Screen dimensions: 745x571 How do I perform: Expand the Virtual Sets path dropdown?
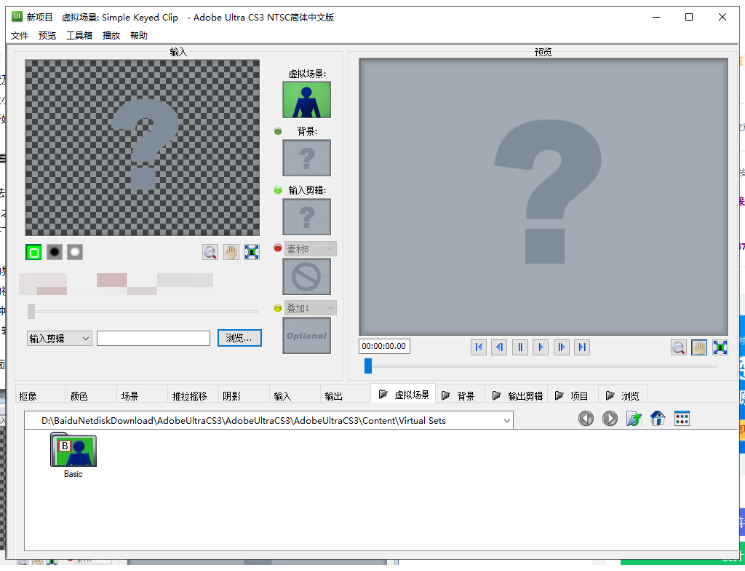506,421
